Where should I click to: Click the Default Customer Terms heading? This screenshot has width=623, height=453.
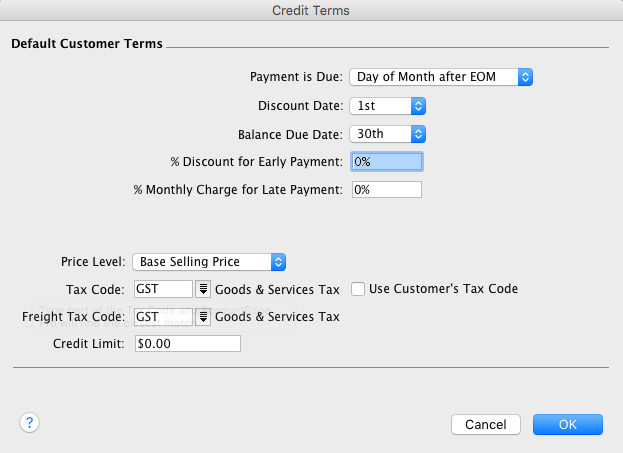point(86,44)
